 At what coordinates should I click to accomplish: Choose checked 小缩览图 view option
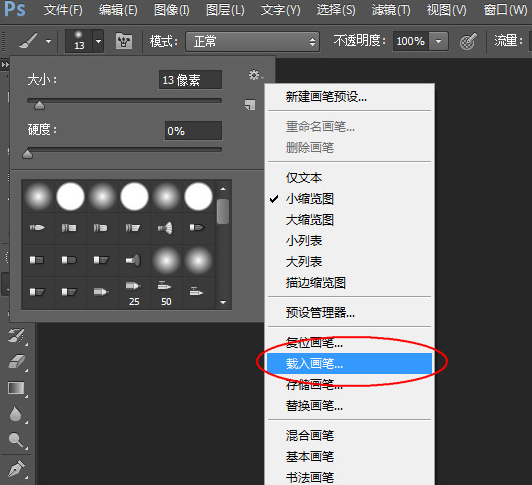349,199
